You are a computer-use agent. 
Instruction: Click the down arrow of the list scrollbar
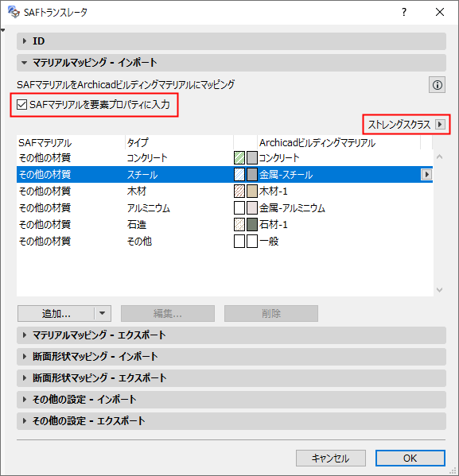pyautogui.click(x=440, y=290)
